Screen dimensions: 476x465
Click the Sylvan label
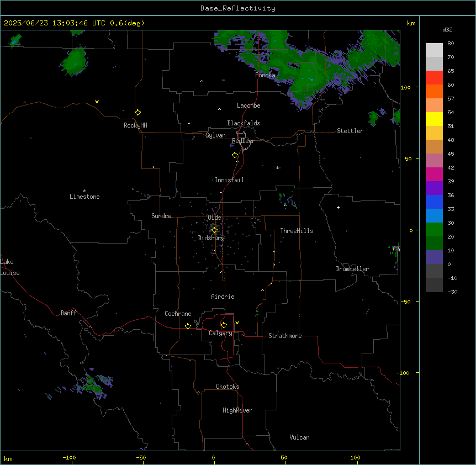pyautogui.click(x=215, y=135)
